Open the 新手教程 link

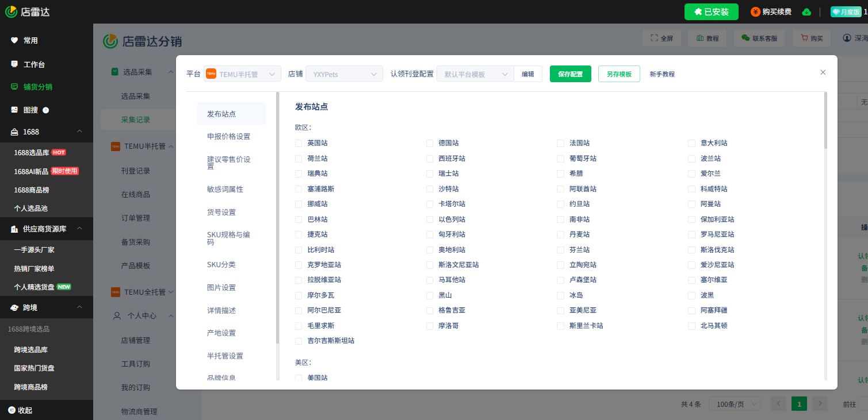click(x=662, y=74)
